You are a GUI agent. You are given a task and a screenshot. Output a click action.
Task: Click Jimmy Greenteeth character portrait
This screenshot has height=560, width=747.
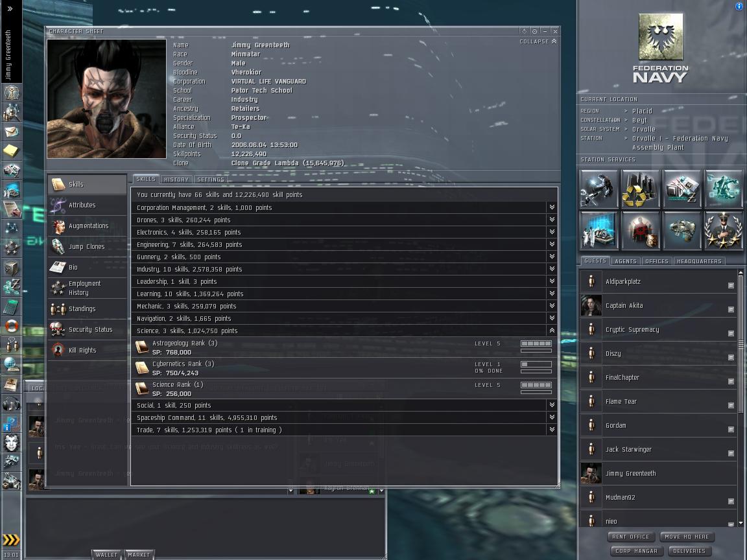pyautogui.click(x=106, y=99)
